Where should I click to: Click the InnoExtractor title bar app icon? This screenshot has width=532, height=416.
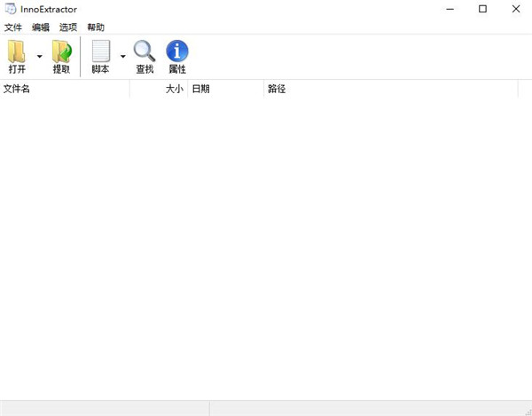[x=10, y=9]
